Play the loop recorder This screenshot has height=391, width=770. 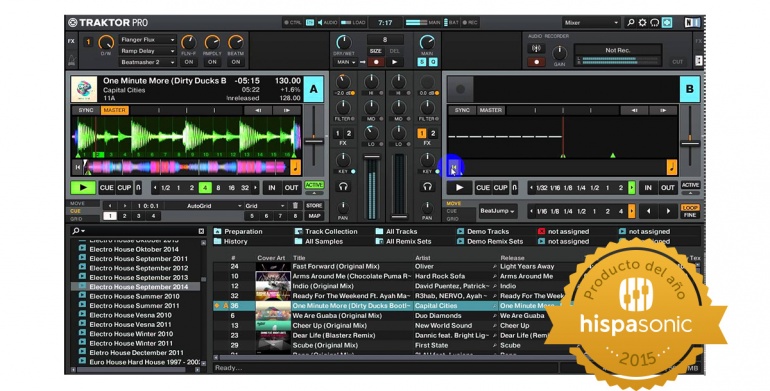click(394, 62)
